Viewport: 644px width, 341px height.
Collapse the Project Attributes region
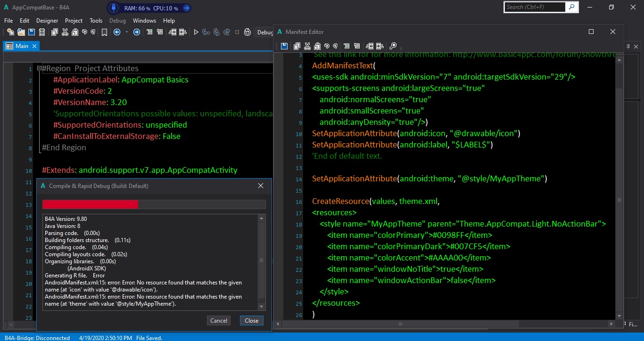[39, 69]
